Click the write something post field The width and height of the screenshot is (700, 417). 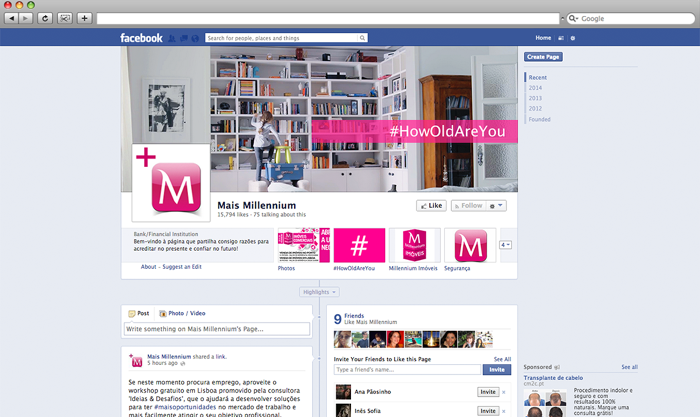pyautogui.click(x=217, y=329)
